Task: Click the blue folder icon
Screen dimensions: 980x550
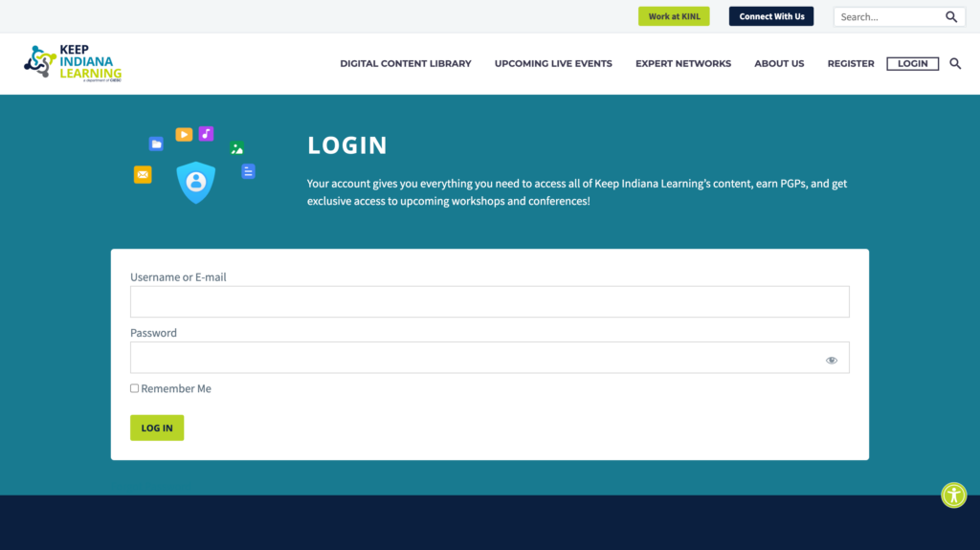Action: click(156, 143)
